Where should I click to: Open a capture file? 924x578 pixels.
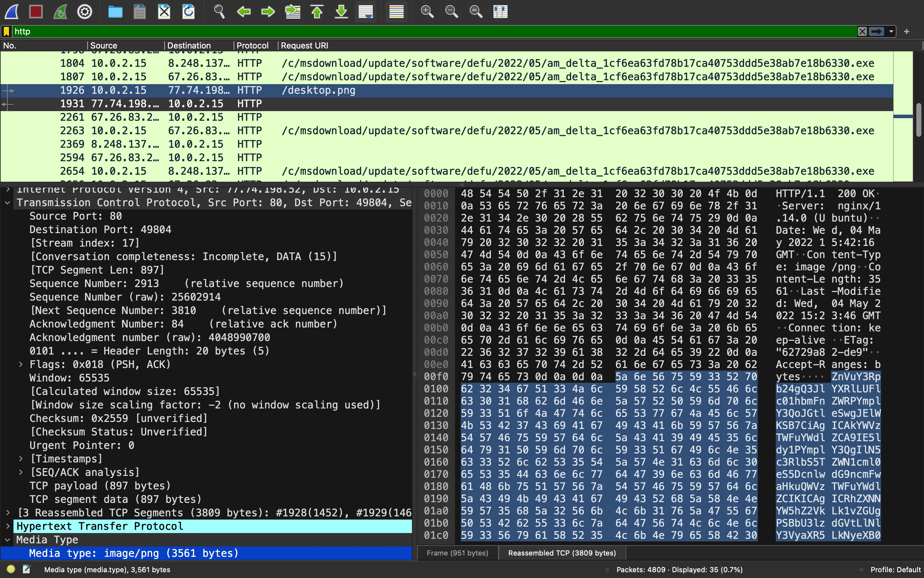tap(115, 12)
